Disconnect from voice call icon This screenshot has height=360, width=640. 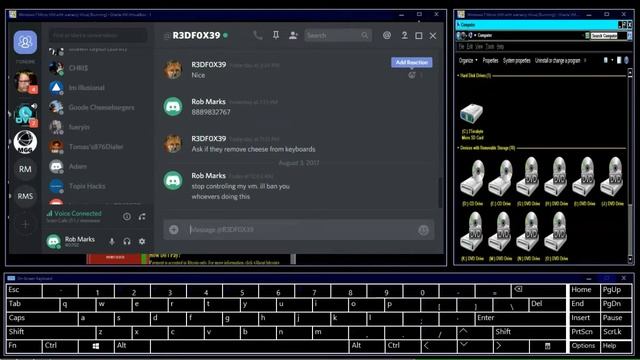(x=142, y=217)
